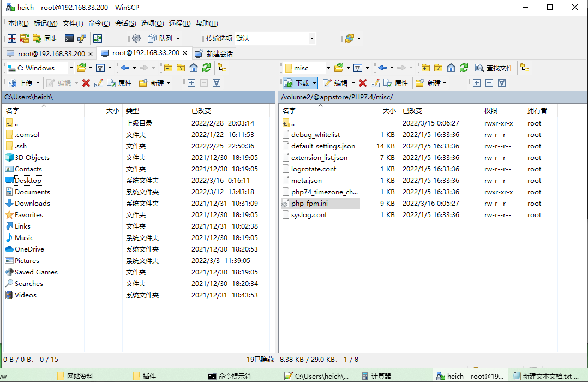Screen dimensions: 588x382
Task: Go back in remote panel history
Action: click(382, 68)
